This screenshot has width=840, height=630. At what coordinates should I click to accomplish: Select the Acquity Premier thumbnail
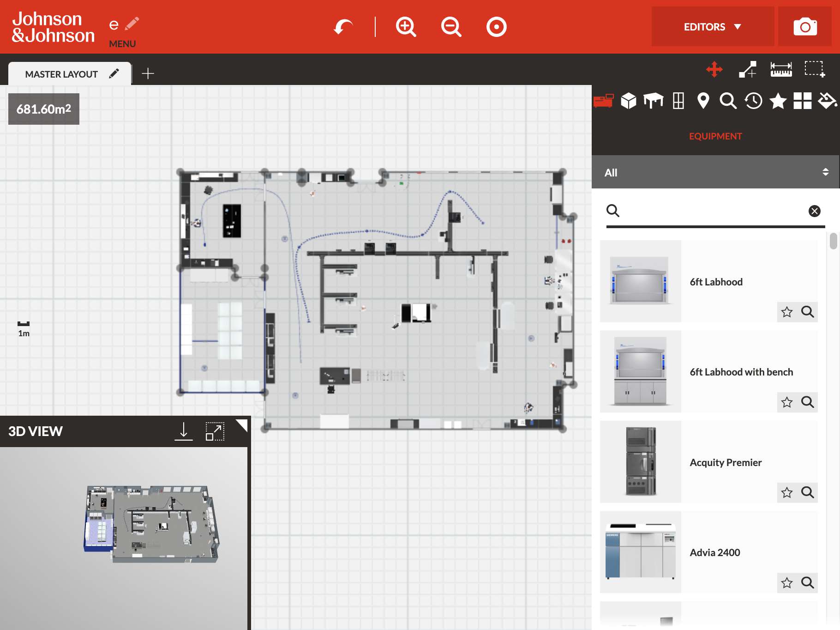coord(641,462)
